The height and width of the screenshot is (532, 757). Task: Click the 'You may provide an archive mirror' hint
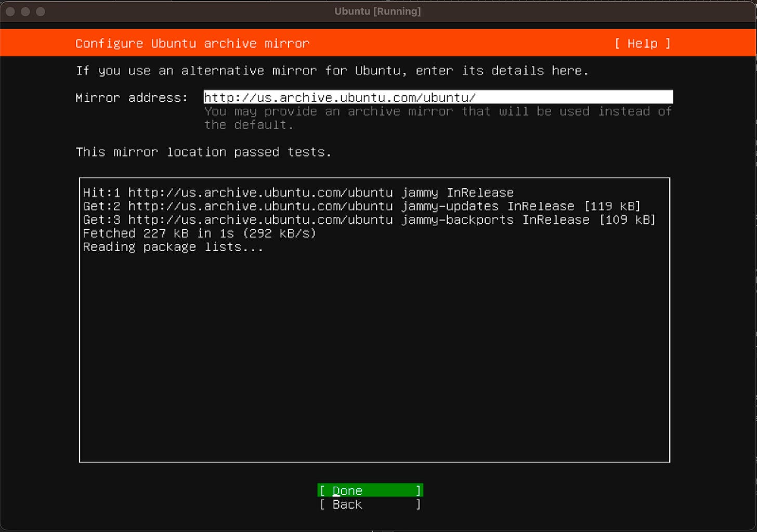(x=438, y=118)
